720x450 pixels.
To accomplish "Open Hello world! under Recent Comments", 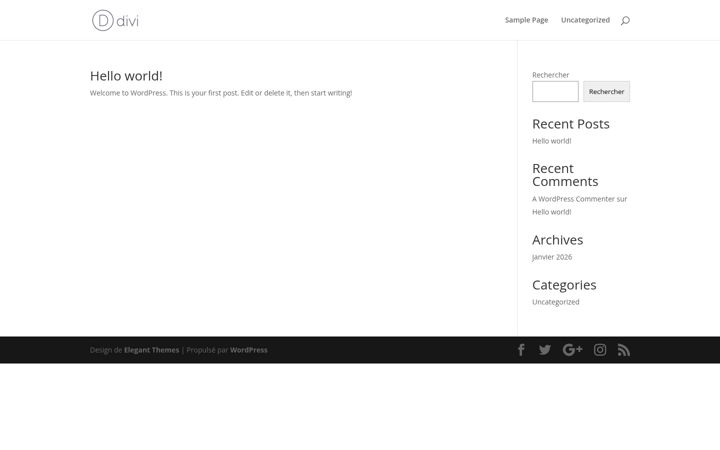I will (551, 212).
